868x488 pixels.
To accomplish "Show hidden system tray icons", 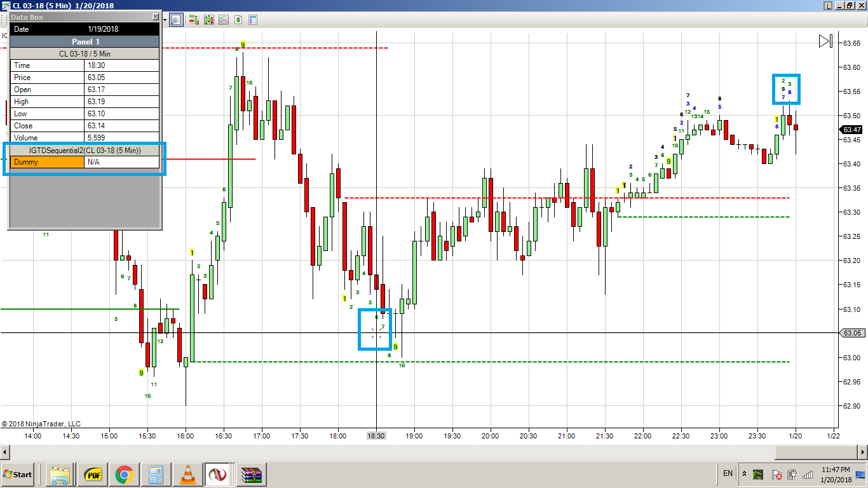I will click(744, 474).
